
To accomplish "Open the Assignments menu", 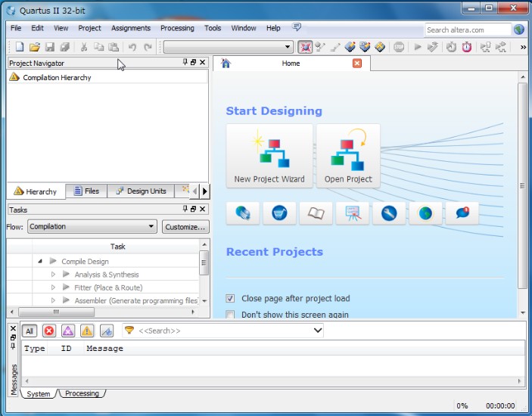I will point(131,28).
